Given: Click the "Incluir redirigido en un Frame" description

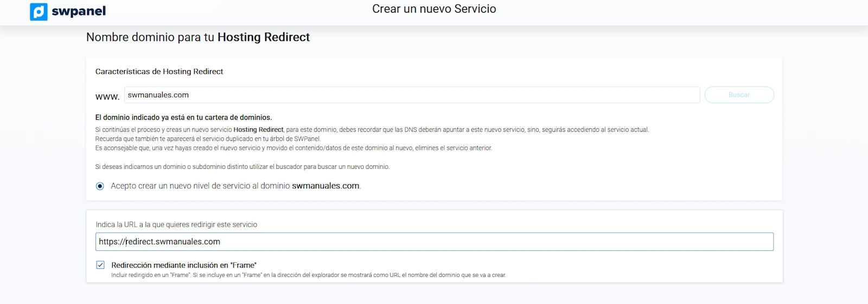Looking at the screenshot, I should point(308,275).
